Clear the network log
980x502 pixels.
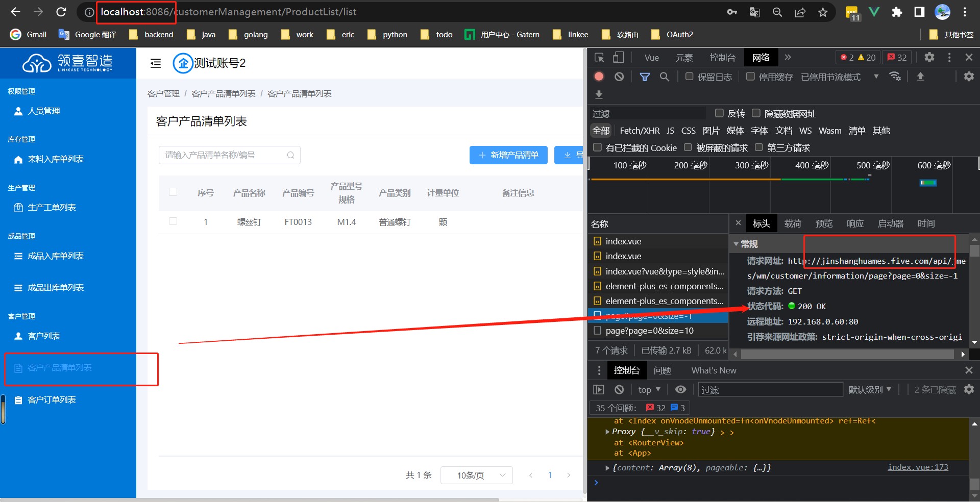pos(619,77)
